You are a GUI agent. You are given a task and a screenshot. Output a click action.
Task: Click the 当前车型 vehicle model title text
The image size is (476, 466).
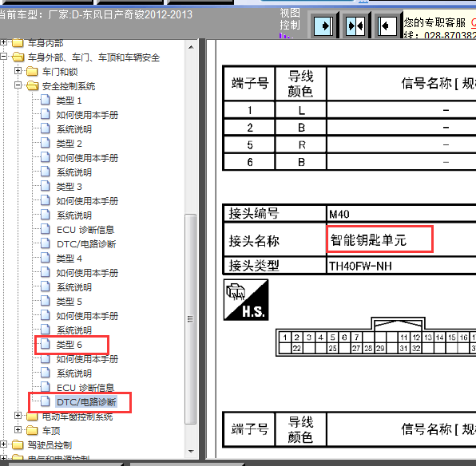(96, 14)
